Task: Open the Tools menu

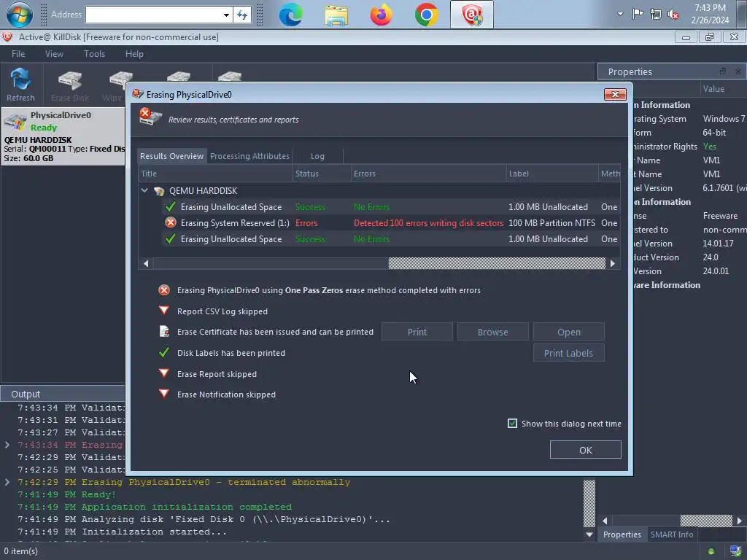Action: [94, 54]
